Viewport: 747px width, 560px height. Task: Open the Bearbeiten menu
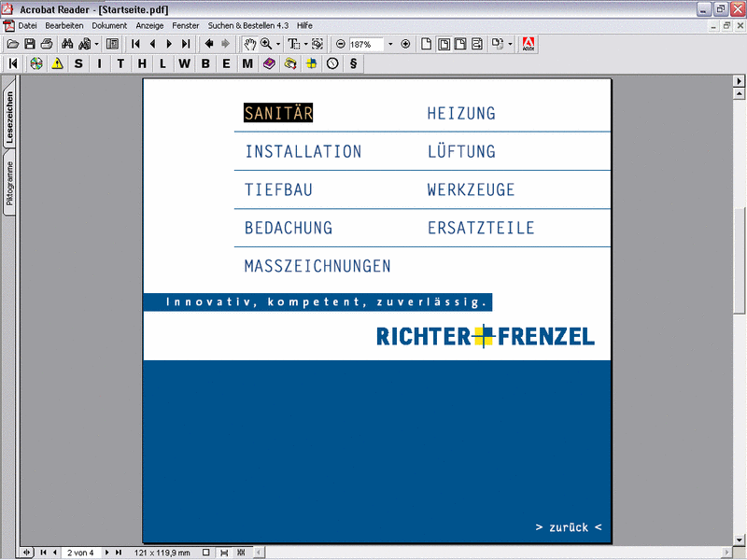pyautogui.click(x=64, y=26)
